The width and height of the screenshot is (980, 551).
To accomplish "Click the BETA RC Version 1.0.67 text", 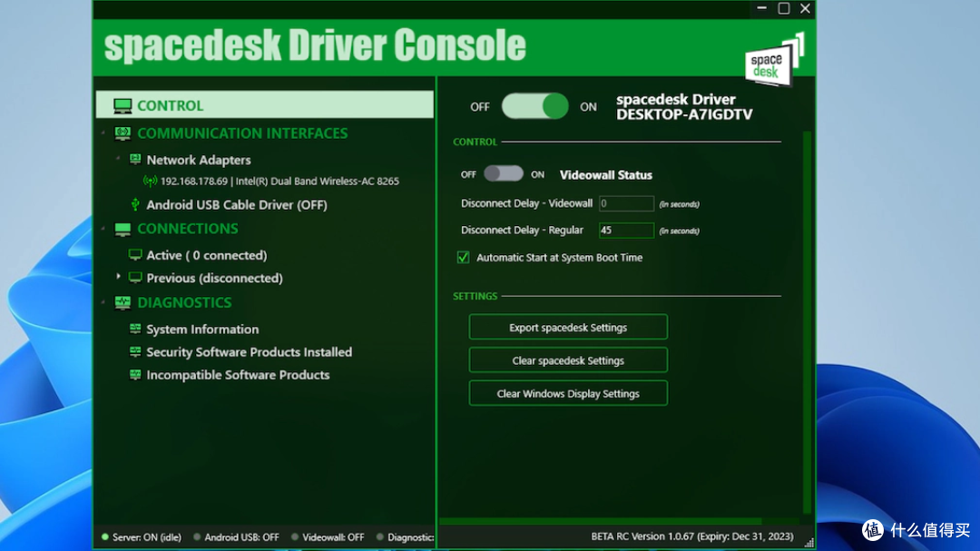I will (x=692, y=536).
